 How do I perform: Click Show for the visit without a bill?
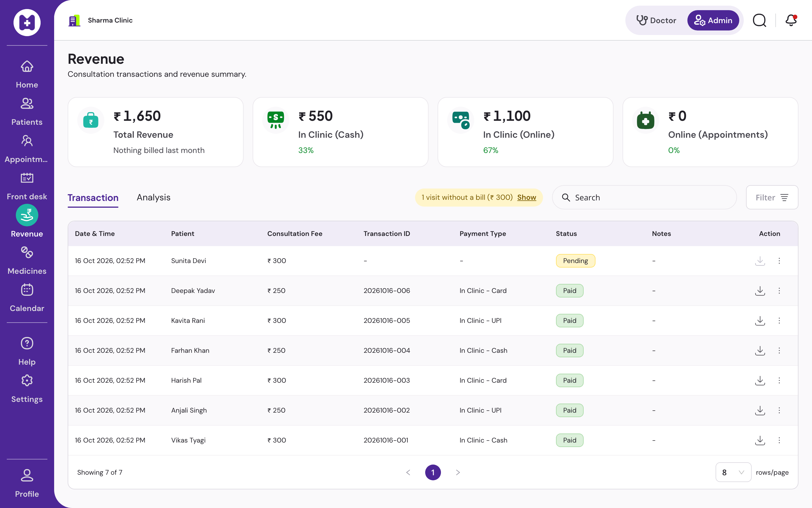(x=526, y=198)
